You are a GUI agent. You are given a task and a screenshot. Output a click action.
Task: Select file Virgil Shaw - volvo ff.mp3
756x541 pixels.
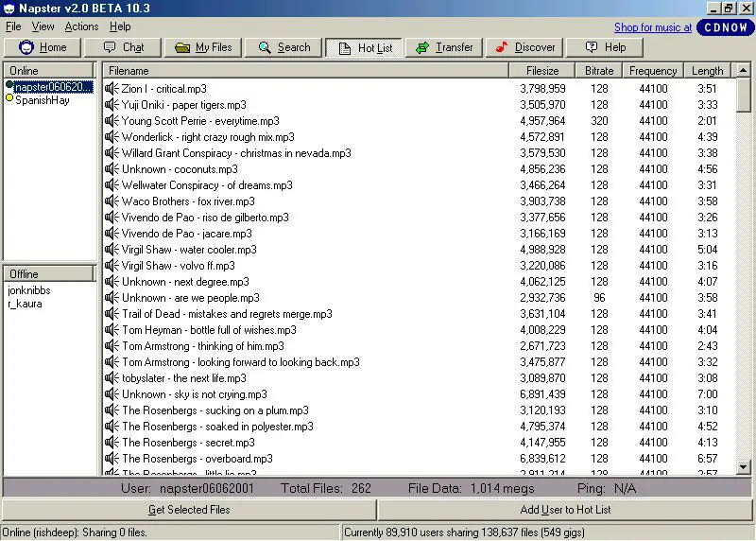(179, 266)
